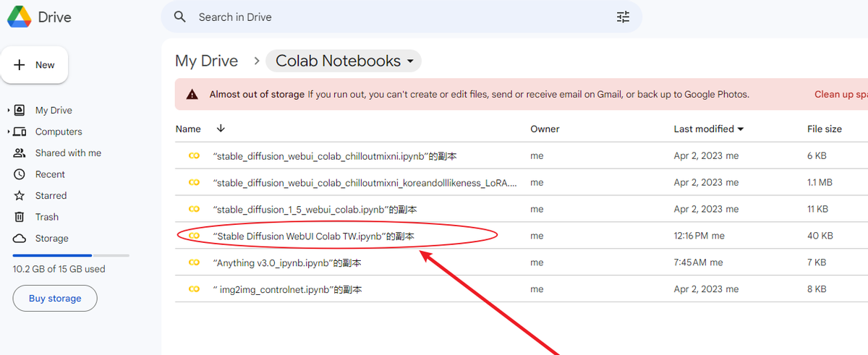The image size is (868, 355).
Task: Open advanced search filter options icon
Action: [x=623, y=17]
